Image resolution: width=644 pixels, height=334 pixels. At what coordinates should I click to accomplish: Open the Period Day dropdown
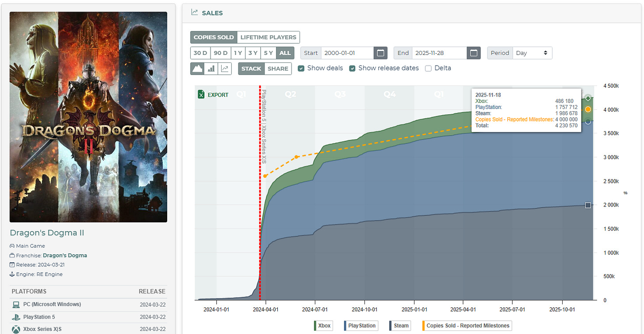(x=532, y=53)
